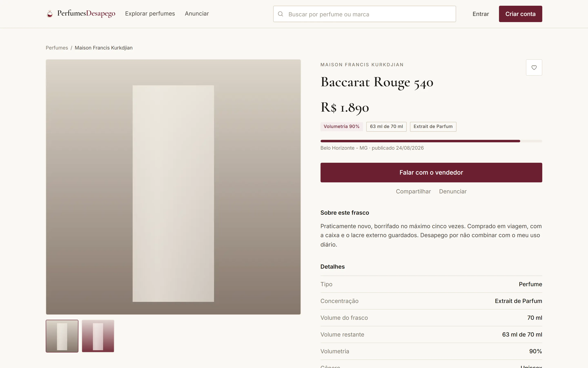The height and width of the screenshot is (368, 588).
Task: Click Entrar to log in
Action: pos(481,14)
